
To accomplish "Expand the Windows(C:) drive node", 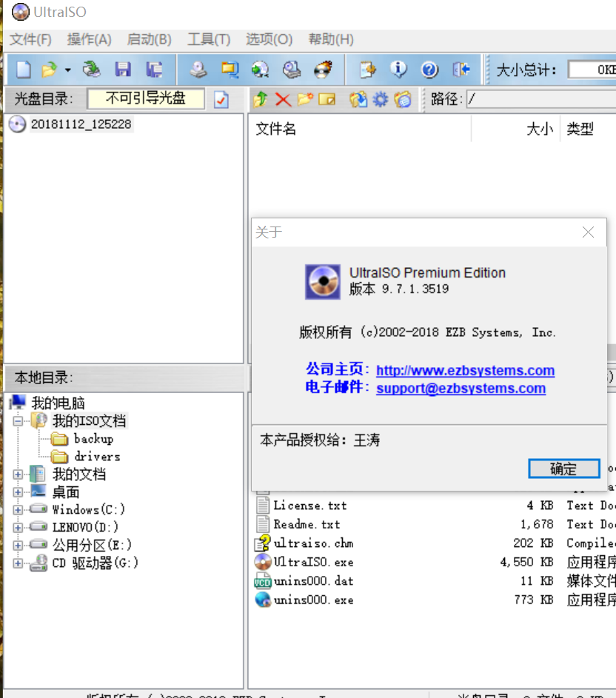I will click(18, 510).
